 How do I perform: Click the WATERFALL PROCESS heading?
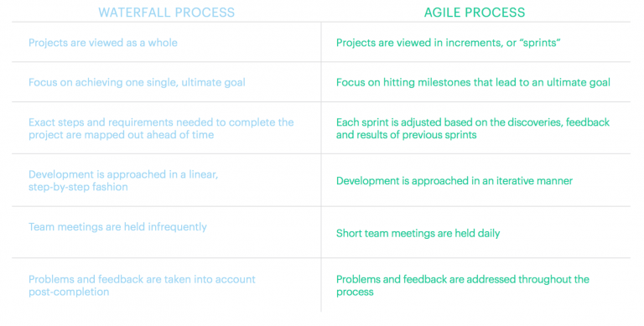(166, 13)
